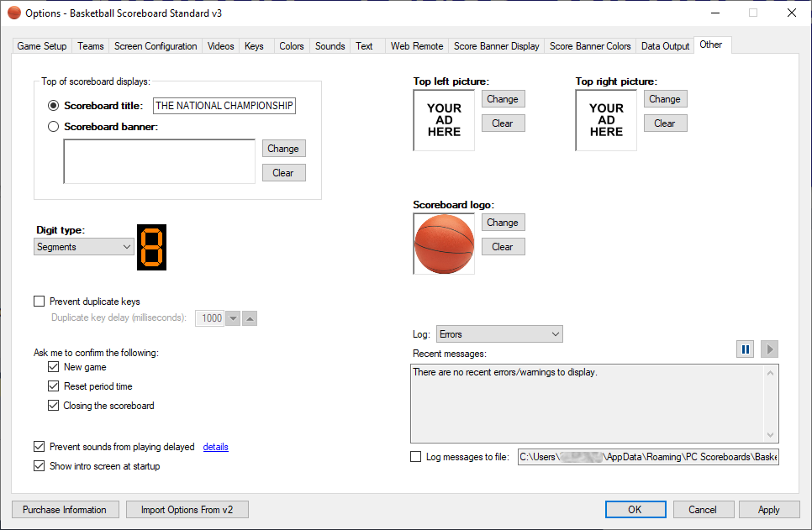Uncheck Closing the scoreboard confirmation
Screen dimensions: 812x530
pos(54,406)
